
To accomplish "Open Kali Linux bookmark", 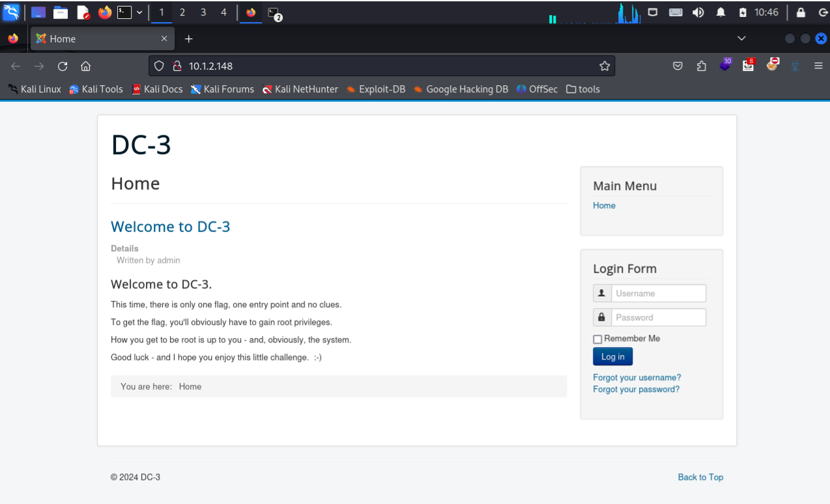I will point(35,89).
